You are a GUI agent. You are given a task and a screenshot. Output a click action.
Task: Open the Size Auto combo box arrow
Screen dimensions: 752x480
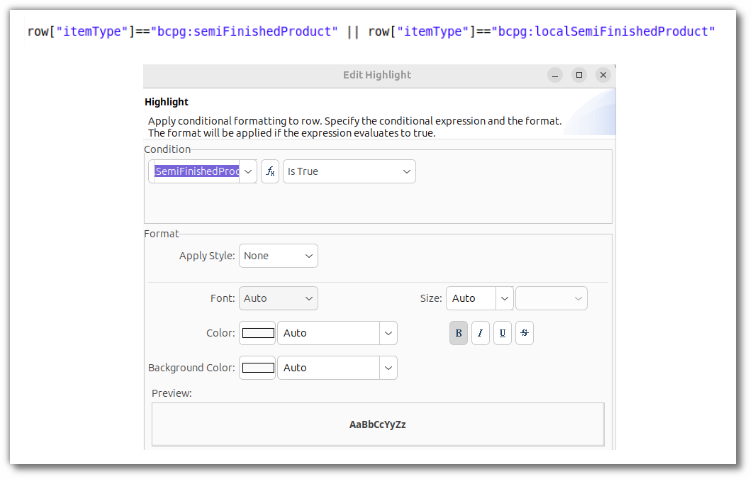coord(505,298)
